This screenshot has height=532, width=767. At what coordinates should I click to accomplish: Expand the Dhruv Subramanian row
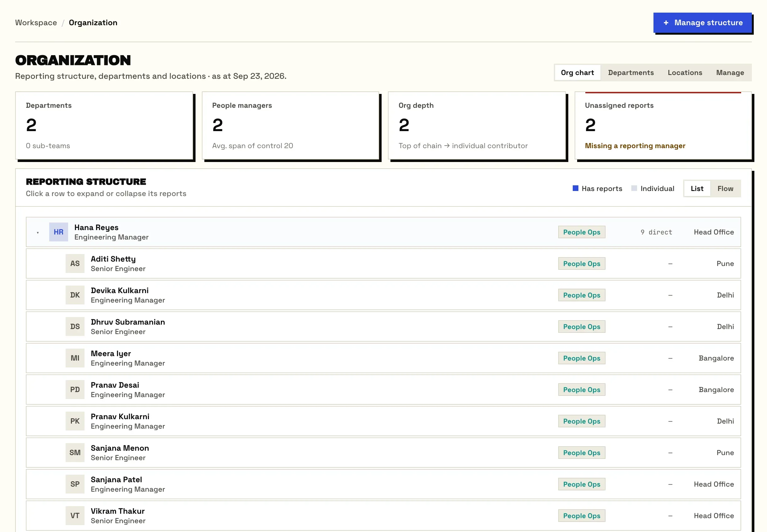pos(383,327)
